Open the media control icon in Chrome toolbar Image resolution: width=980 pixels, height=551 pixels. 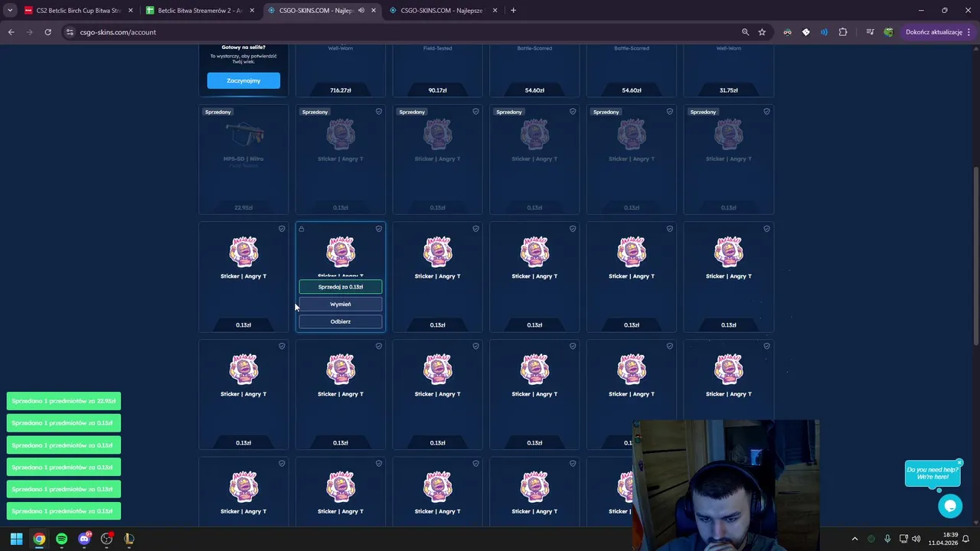tap(870, 32)
